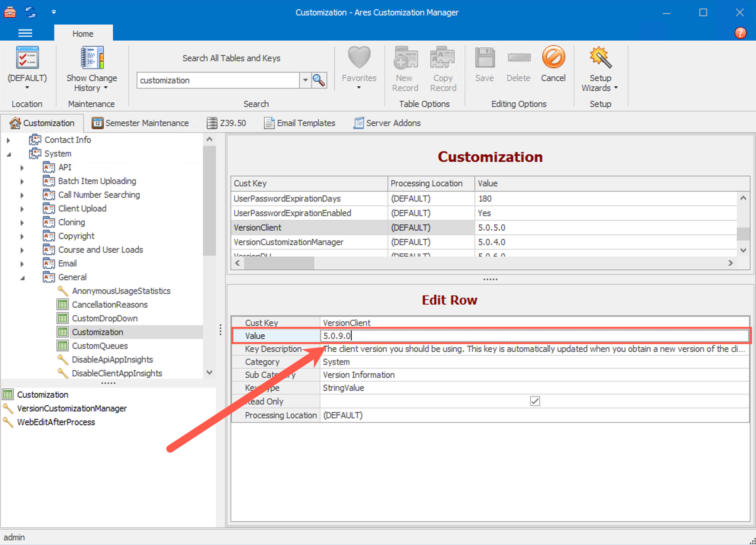Toggle the Read Only checkbox
The image size is (756, 545).
pos(535,401)
